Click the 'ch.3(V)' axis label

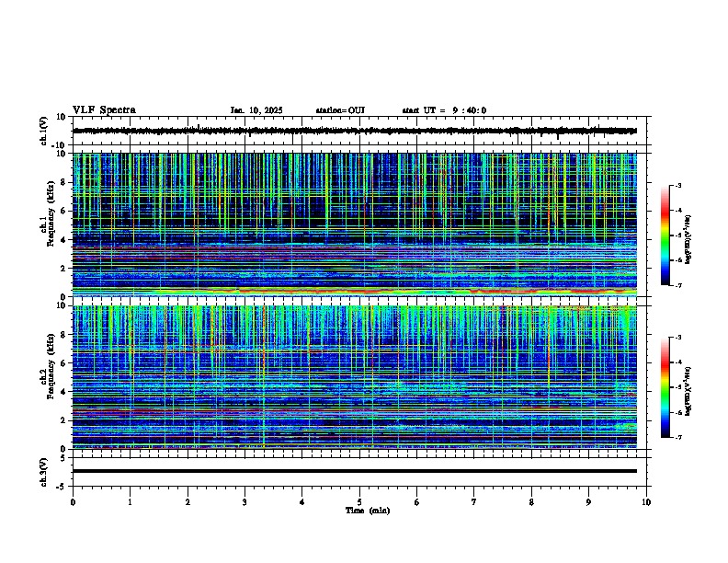pos(44,472)
